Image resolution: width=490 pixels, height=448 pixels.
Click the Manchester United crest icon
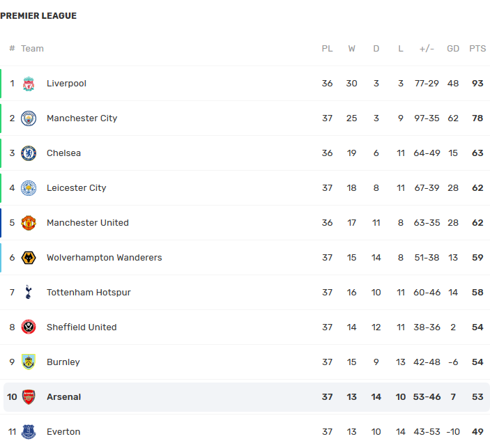click(x=29, y=223)
